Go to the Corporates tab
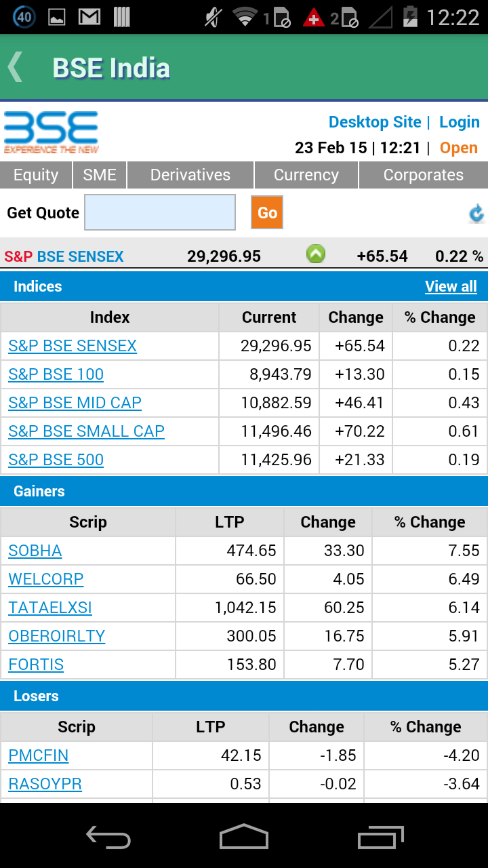The height and width of the screenshot is (868, 488). pyautogui.click(x=424, y=175)
